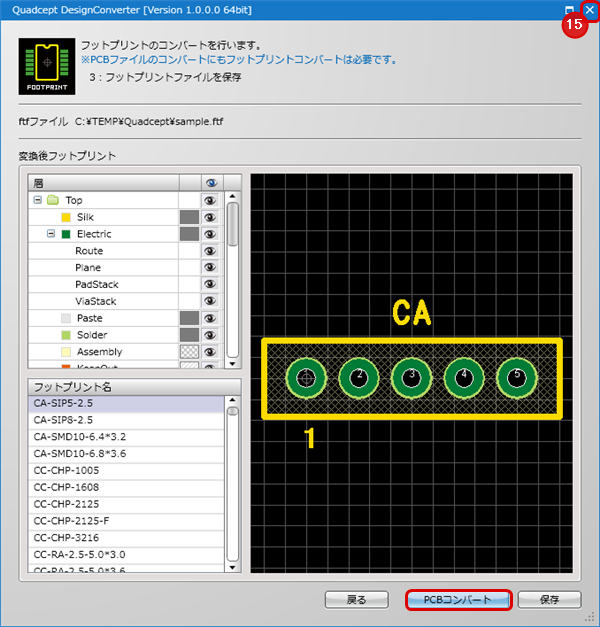Collapse the Electric layer group
The image size is (600, 627).
(51, 234)
